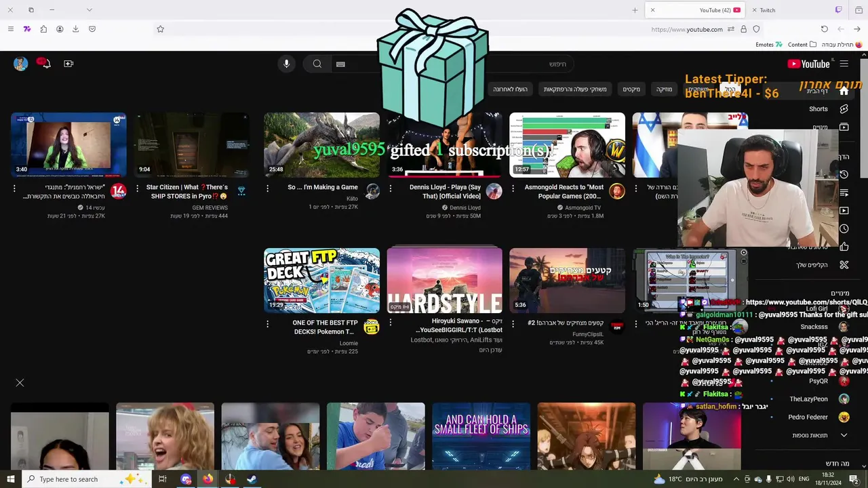Open options menu for the Asmongold Reacts video
Image resolution: width=868 pixels, height=488 pixels.
coord(513,188)
